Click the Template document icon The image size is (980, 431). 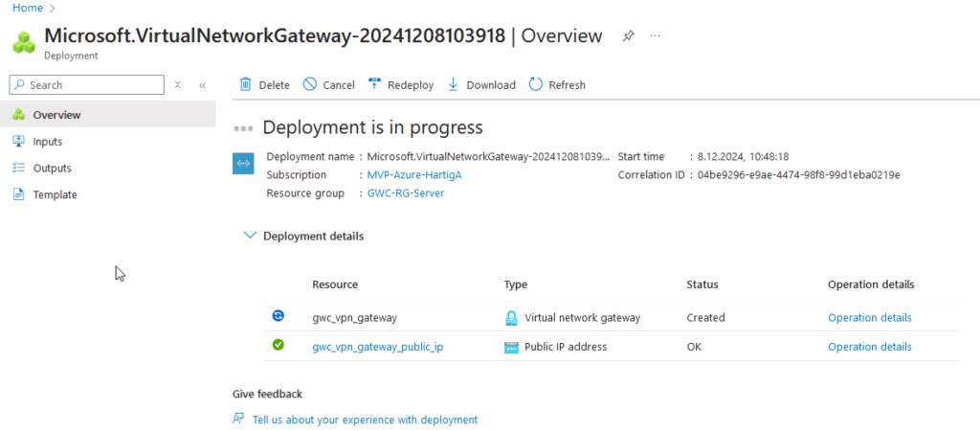coord(19,194)
